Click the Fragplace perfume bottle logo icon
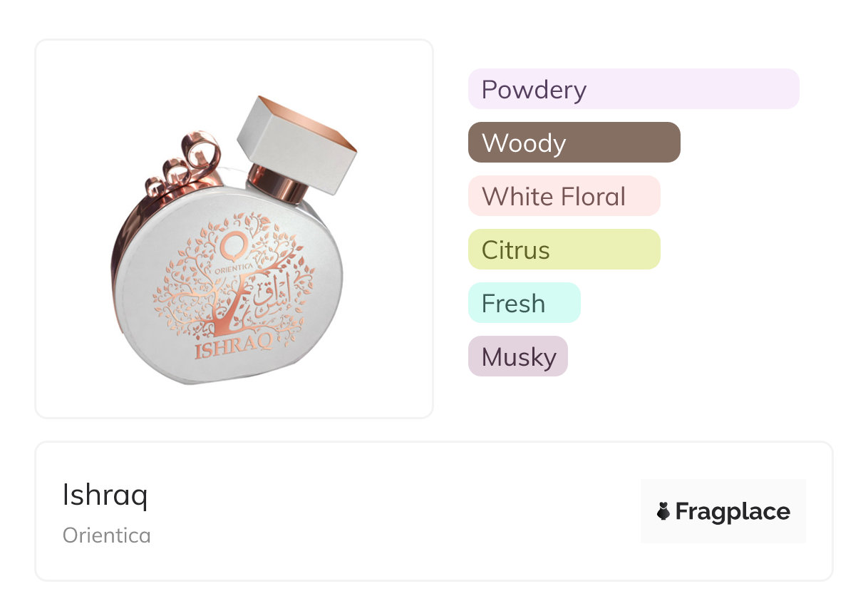Screen dimensions: 868x616 (663, 511)
